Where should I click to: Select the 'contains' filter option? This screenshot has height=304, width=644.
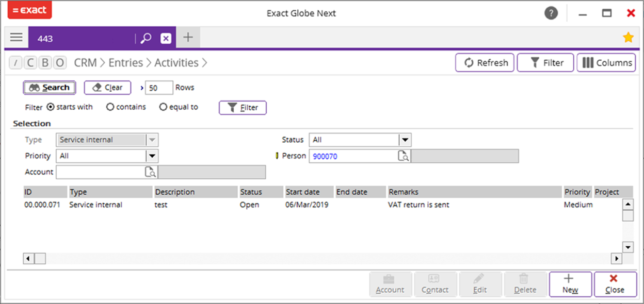pos(126,107)
